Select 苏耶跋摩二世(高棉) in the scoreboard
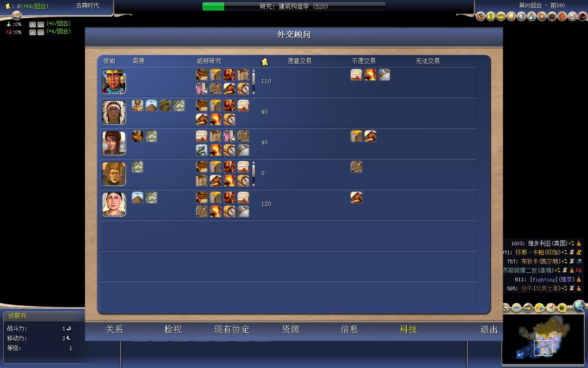 [528, 270]
